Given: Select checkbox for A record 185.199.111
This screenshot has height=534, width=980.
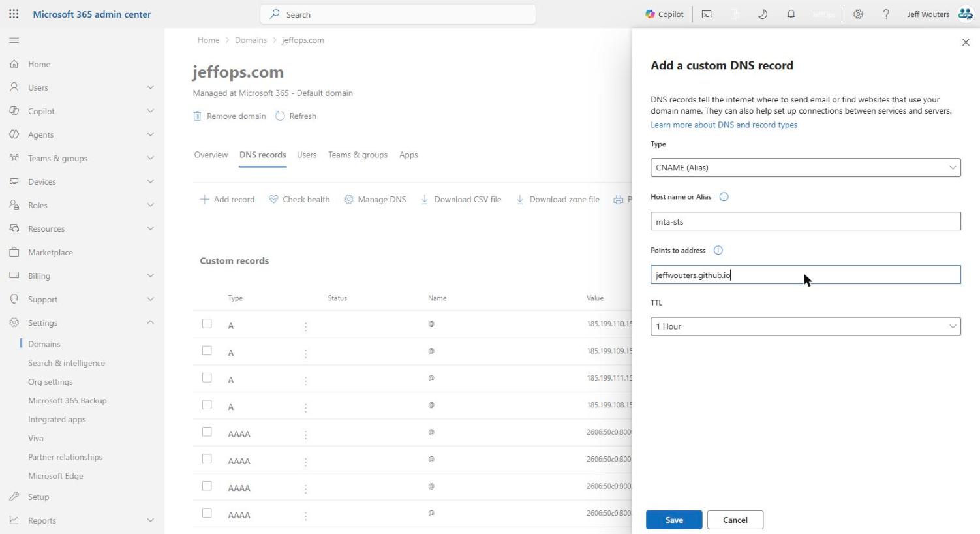Looking at the screenshot, I should (207, 377).
